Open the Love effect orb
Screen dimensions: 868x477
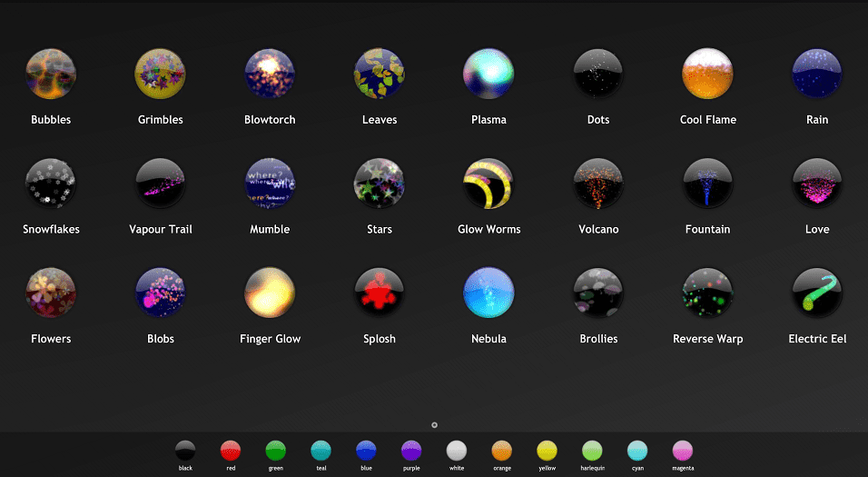click(817, 184)
